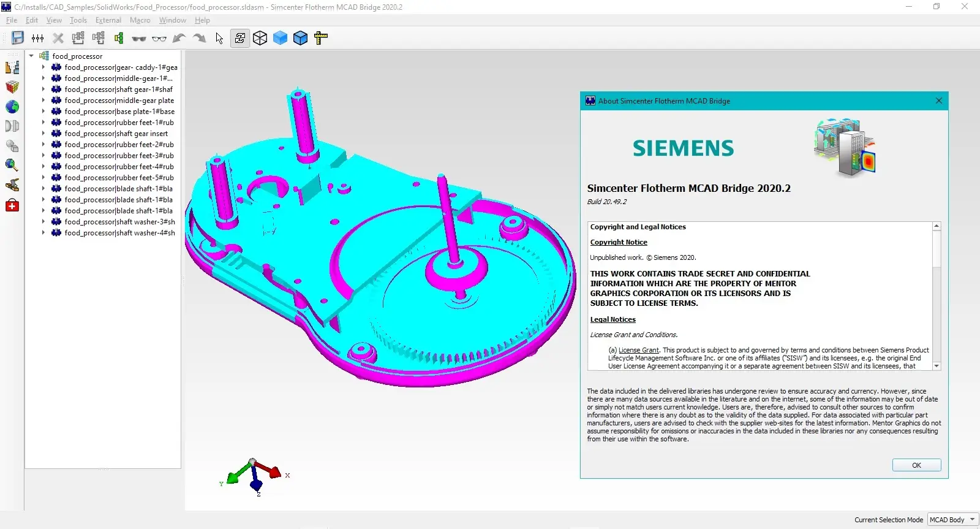Image resolution: width=980 pixels, height=529 pixels.
Task: Click the grey sphere-and-cube sidebar icon
Action: [x=12, y=146]
